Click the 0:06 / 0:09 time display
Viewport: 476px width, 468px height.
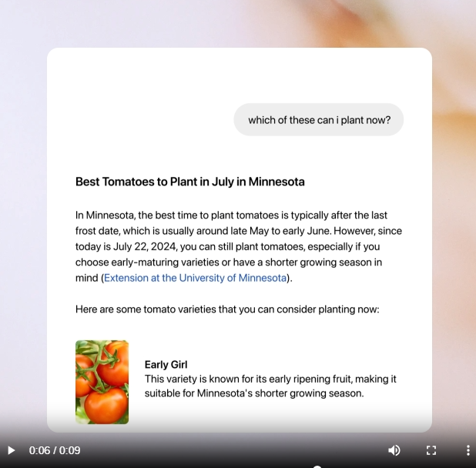(55, 450)
